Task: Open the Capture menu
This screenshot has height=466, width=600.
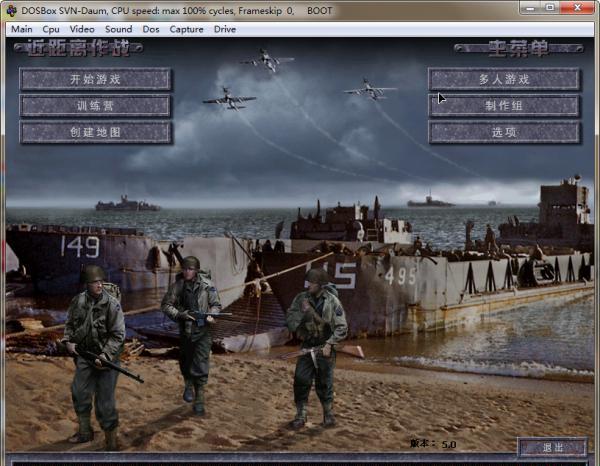Action: [x=186, y=29]
